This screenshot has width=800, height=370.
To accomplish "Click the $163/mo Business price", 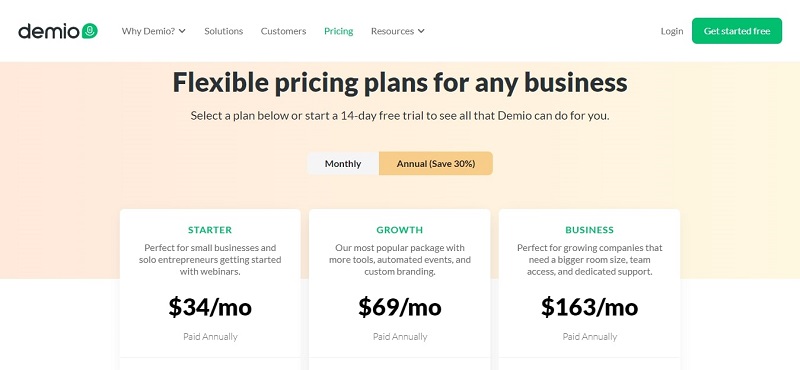I will 589,307.
